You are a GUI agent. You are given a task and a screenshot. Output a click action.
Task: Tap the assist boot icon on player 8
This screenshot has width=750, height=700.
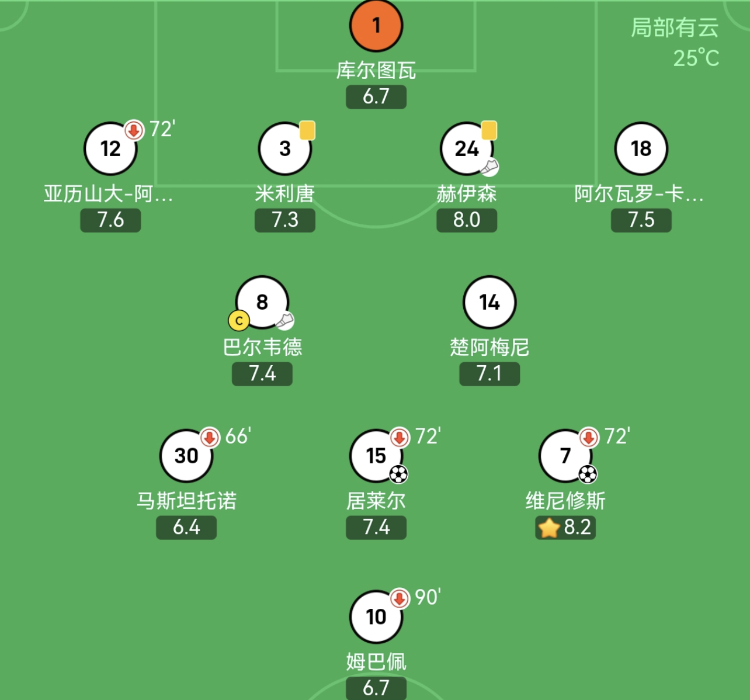click(x=284, y=321)
